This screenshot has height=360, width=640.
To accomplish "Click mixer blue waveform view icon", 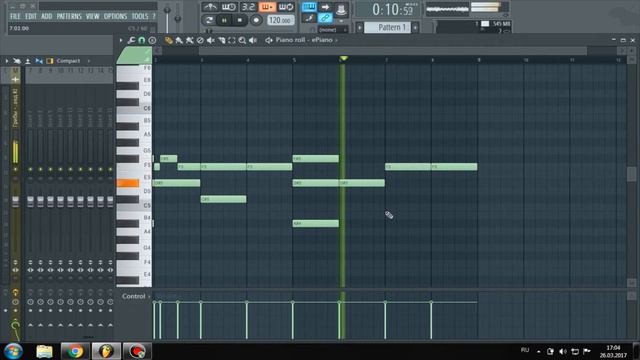I will (39, 61).
